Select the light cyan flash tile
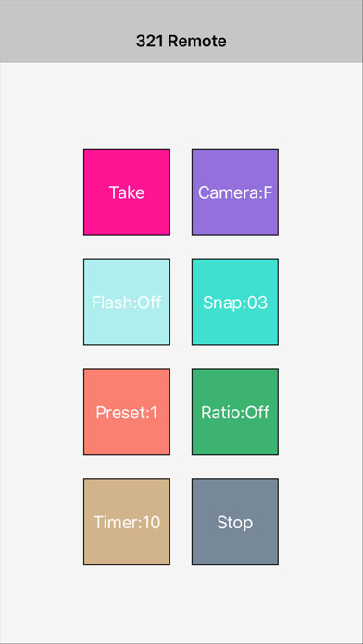This screenshot has height=644, width=363. click(127, 302)
